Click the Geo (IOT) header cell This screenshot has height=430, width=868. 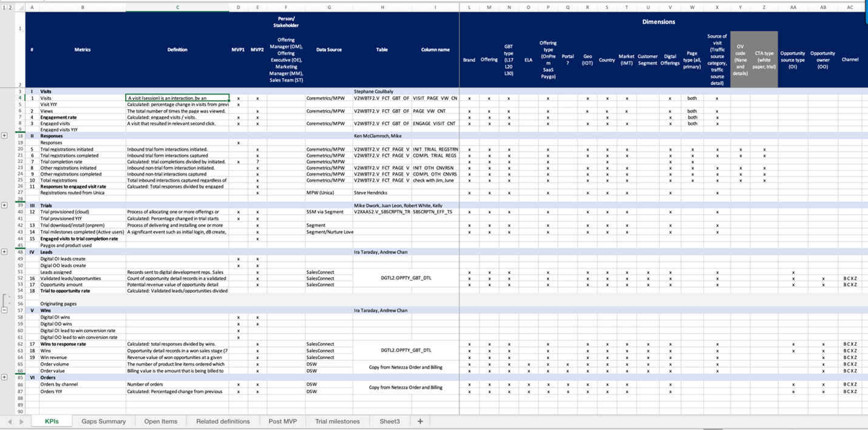588,59
